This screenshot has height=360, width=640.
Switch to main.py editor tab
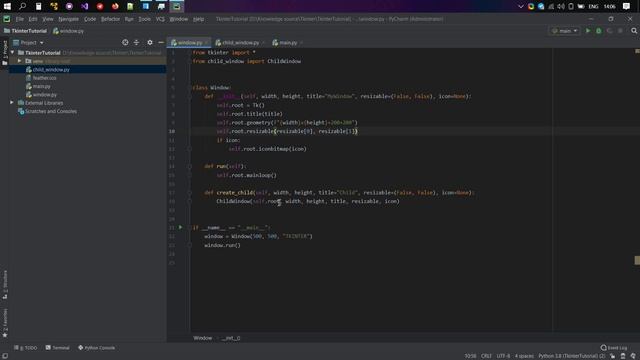287,42
